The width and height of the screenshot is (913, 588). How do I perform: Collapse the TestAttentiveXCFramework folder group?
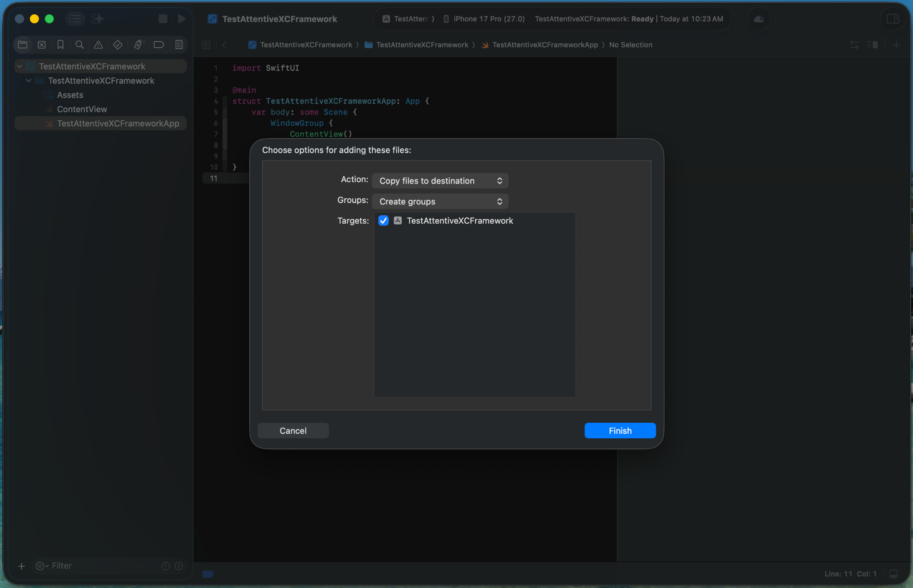click(29, 81)
